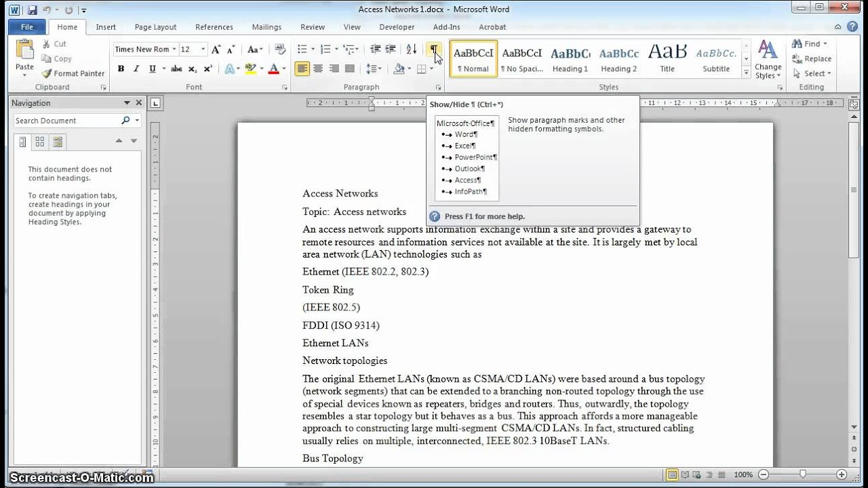Browse search results tab in Navigation pane
This screenshot has height=488, width=868.
pos(58,142)
